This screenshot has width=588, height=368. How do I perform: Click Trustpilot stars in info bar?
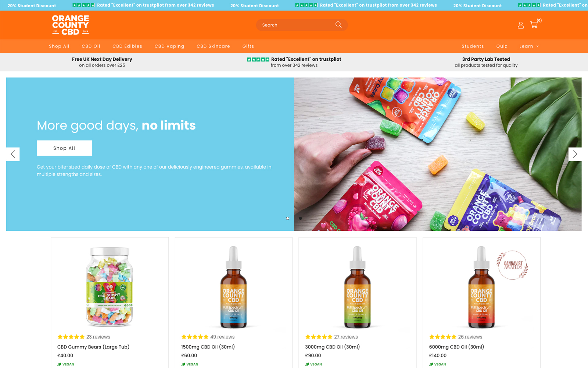click(x=258, y=59)
